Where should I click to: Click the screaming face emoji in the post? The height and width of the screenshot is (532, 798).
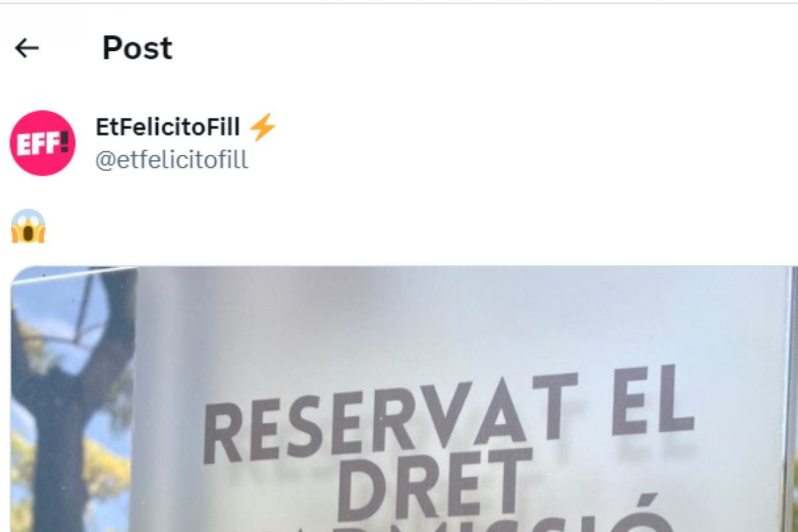tap(28, 227)
